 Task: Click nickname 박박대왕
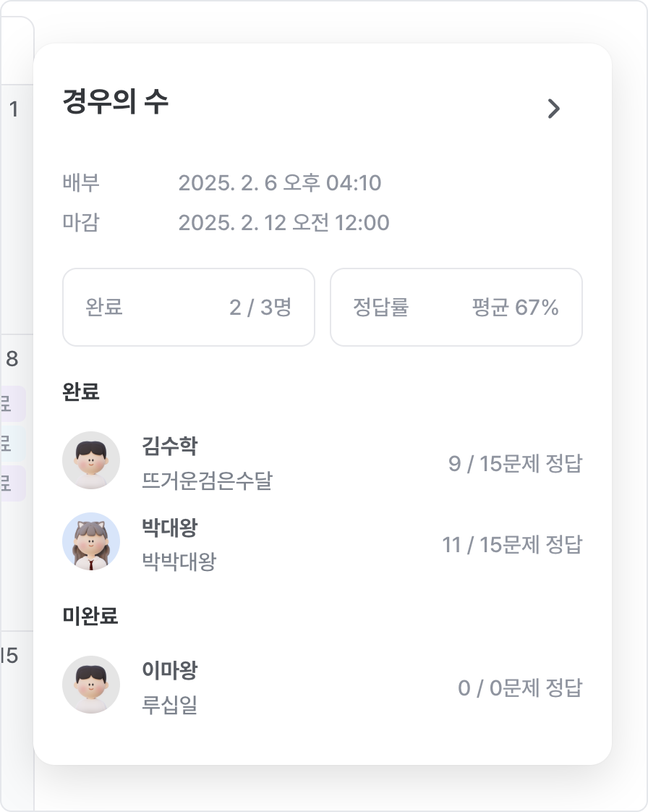tap(179, 562)
